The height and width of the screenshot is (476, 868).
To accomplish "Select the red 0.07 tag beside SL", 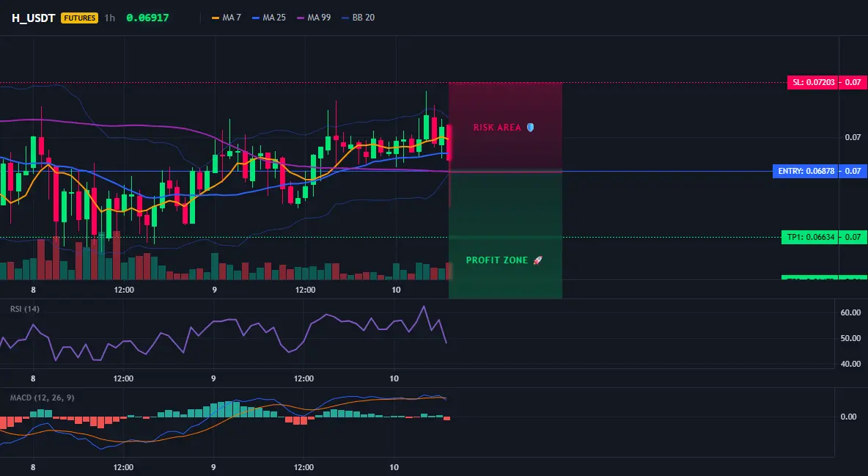I will click(x=853, y=83).
